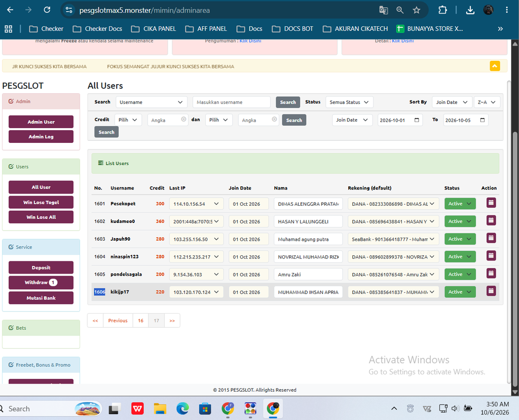Change the Z~A sort order dropdown
The width and height of the screenshot is (519, 420).
487,102
